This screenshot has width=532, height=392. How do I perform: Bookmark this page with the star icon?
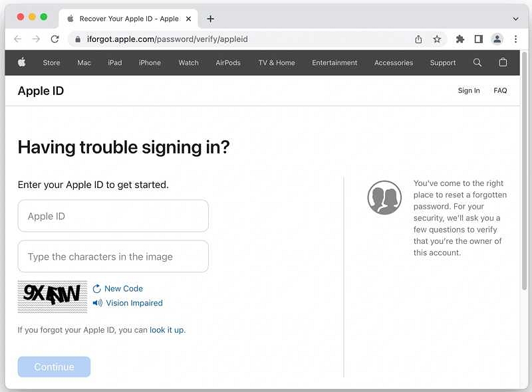point(437,39)
